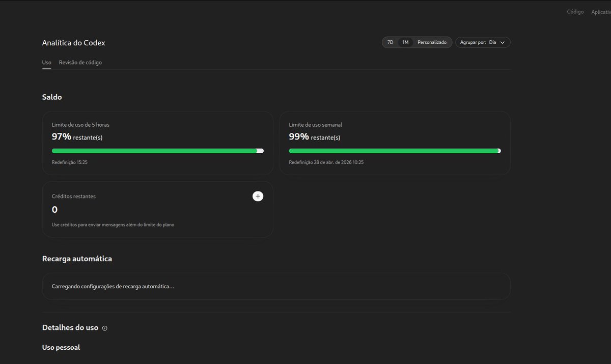Click the weekly usage limit progress bar
Screen dimensions: 611x364
[395, 151]
